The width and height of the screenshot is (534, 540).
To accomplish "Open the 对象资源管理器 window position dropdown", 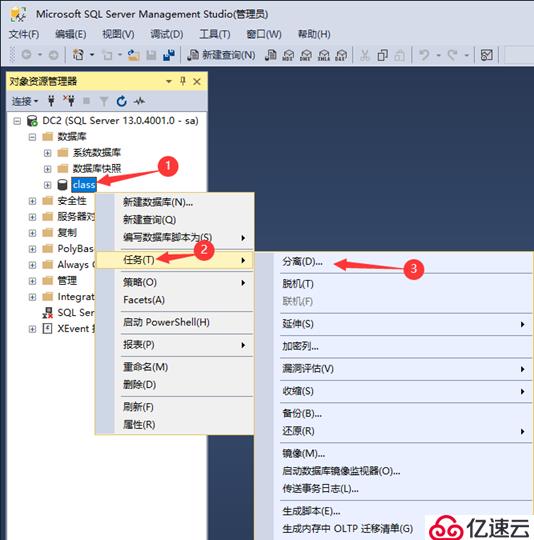I will click(169, 82).
